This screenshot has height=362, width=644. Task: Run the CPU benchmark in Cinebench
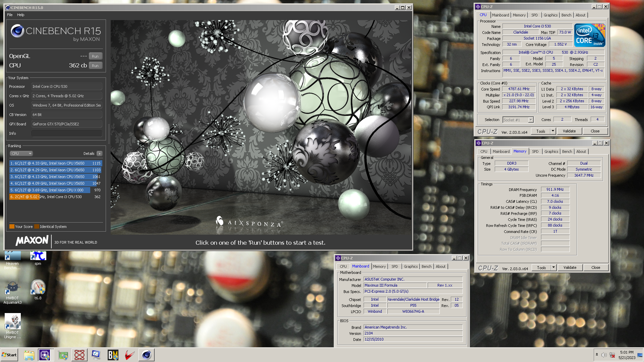pos(95,66)
